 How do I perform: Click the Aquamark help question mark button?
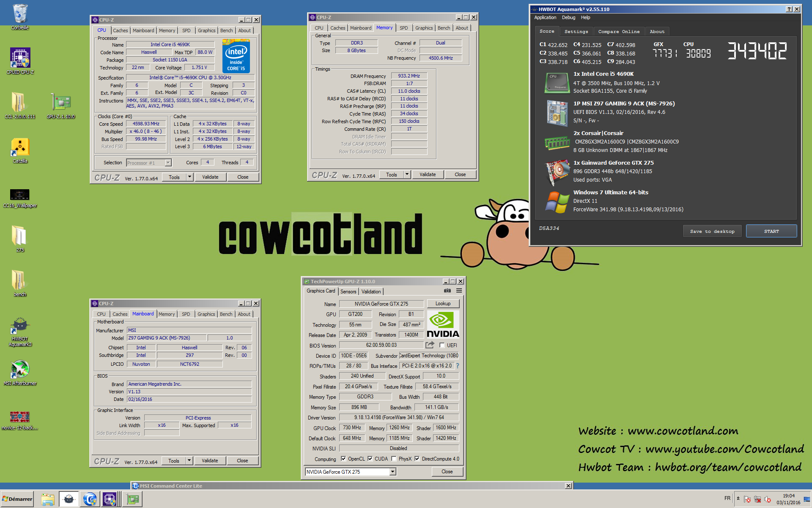(x=789, y=9)
